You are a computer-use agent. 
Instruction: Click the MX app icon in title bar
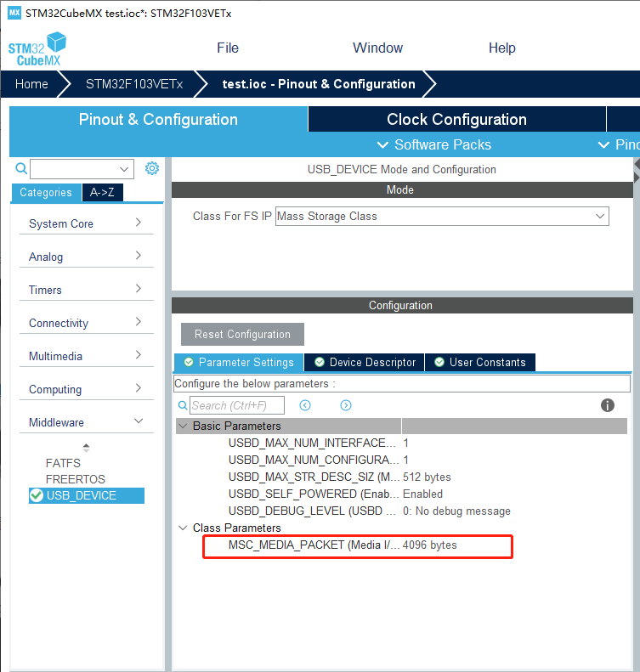pyautogui.click(x=14, y=13)
